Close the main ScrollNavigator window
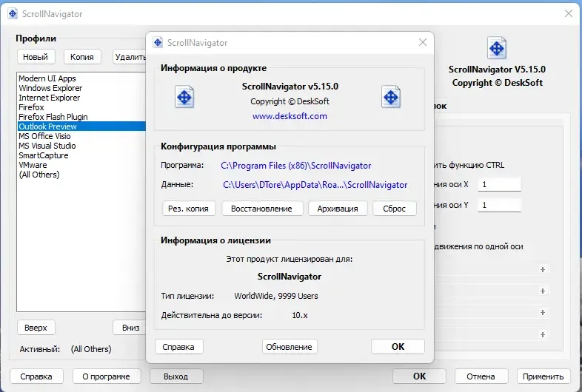 (x=568, y=14)
